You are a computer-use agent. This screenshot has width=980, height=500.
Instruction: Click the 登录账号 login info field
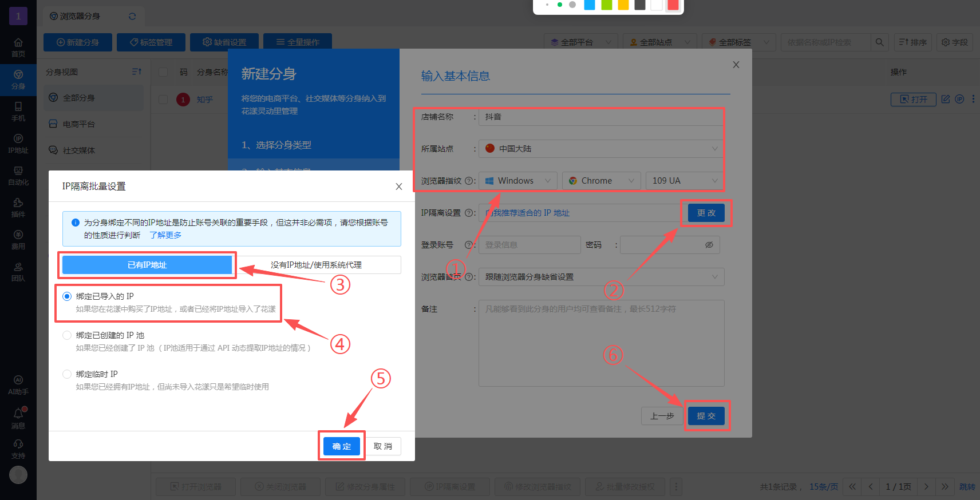pyautogui.click(x=529, y=245)
